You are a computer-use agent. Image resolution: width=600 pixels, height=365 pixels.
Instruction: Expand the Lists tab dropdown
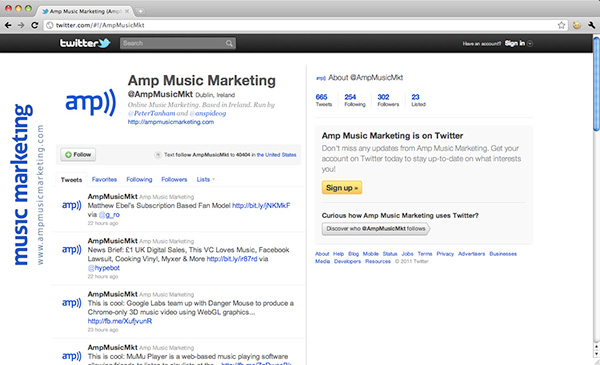pos(205,179)
